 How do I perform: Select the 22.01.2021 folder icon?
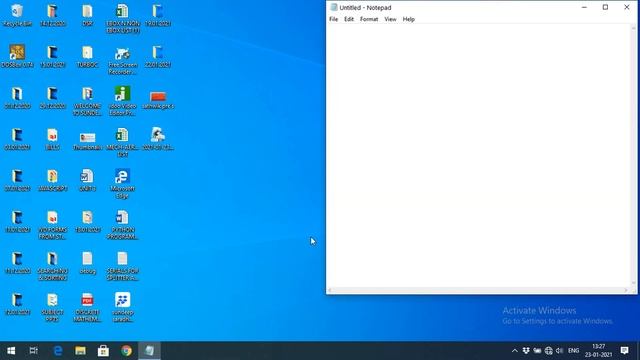tap(158, 56)
